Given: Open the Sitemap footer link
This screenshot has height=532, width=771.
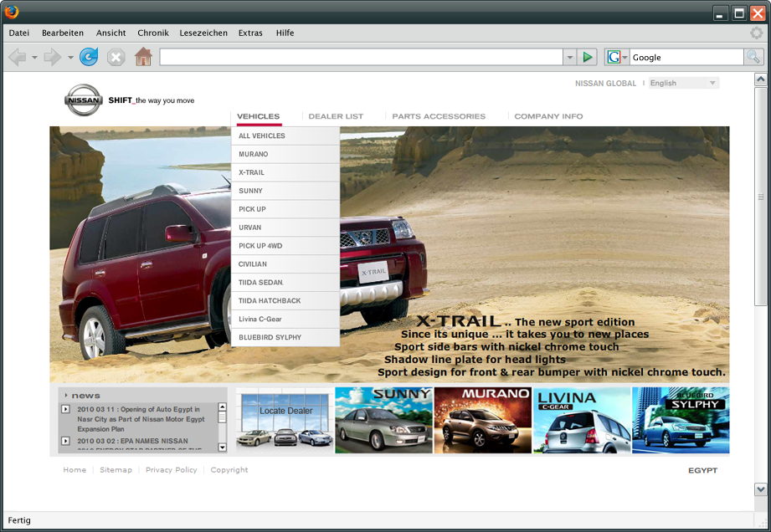Looking at the screenshot, I should click(116, 470).
